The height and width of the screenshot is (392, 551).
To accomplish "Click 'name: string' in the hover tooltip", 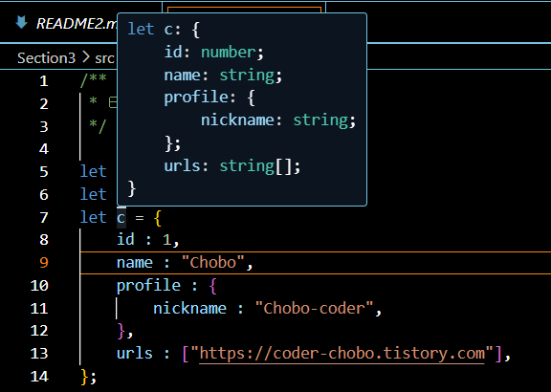I will pyautogui.click(x=219, y=76).
